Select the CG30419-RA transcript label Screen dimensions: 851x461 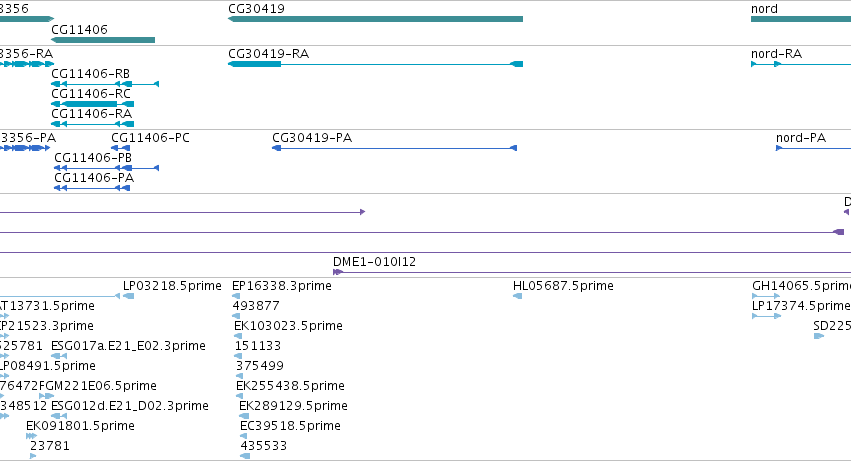click(268, 54)
